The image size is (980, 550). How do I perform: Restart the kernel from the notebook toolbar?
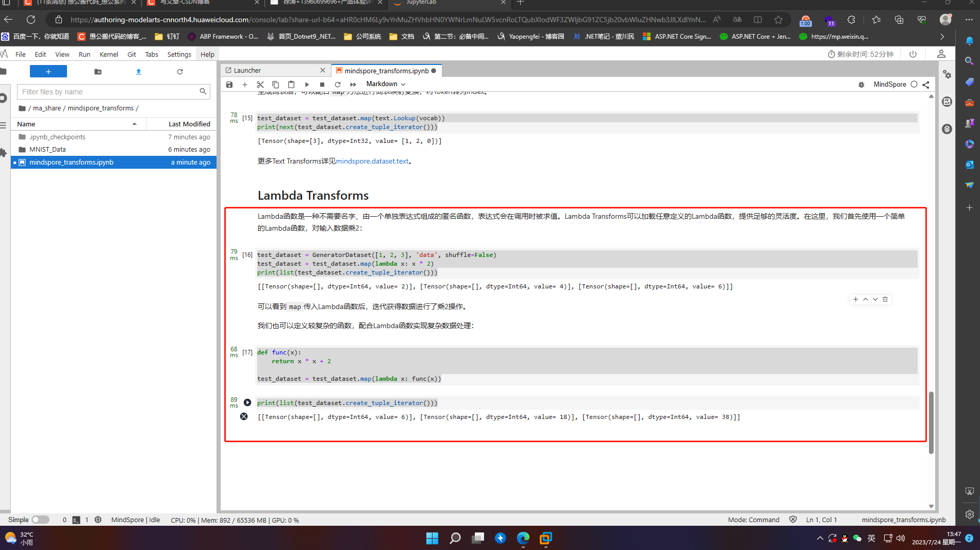pyautogui.click(x=338, y=85)
